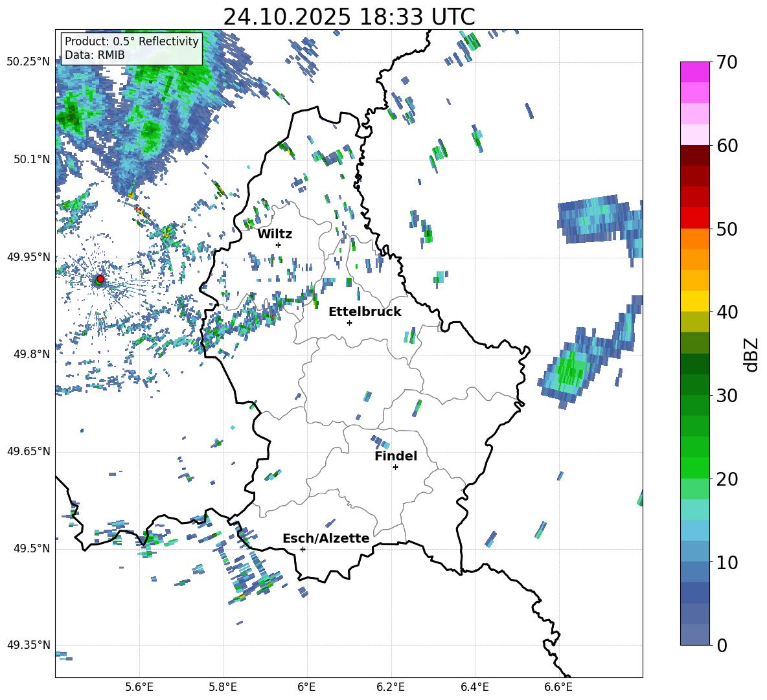Image resolution: width=767 pixels, height=700 pixels.
Task: Click the yellow colorbar segment near 40
Action: click(x=695, y=301)
